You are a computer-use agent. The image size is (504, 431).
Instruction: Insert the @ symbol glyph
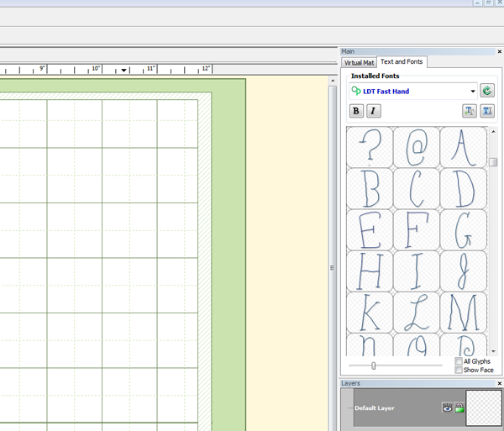coord(416,146)
